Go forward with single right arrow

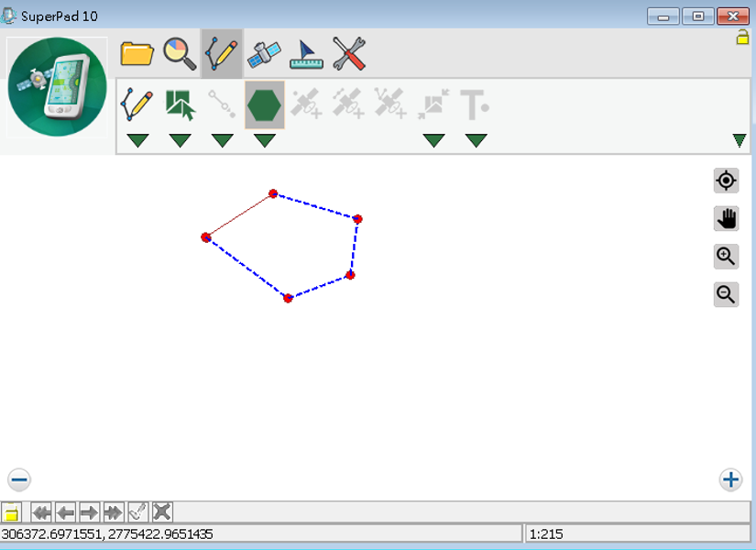pos(89,511)
